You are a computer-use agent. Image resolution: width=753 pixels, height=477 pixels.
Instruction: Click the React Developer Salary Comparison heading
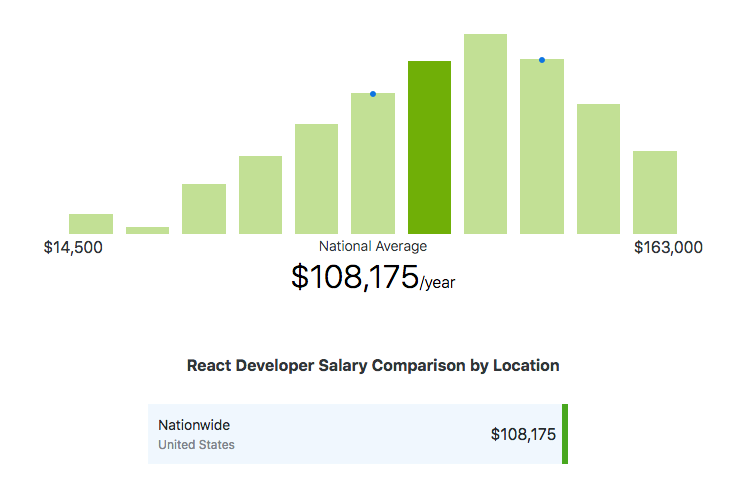tap(373, 366)
